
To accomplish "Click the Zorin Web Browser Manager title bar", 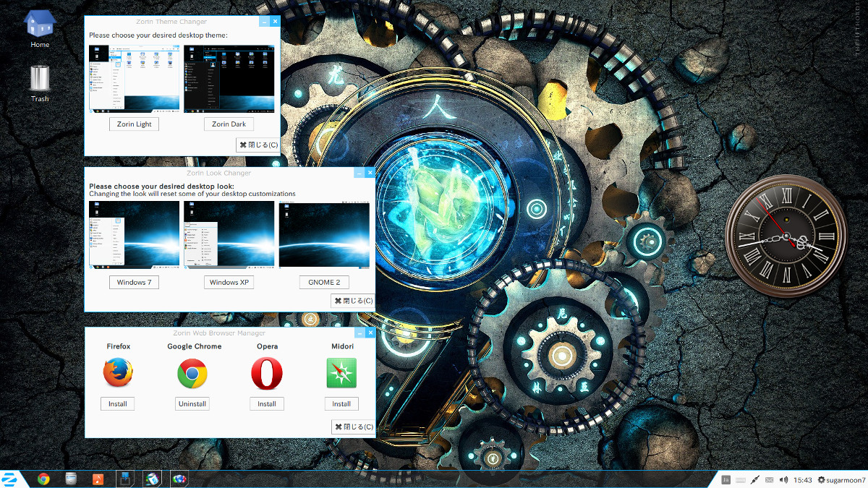I will point(219,333).
